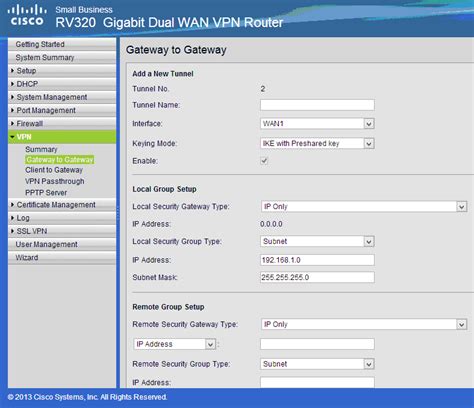The image size is (474, 408).
Task: Click Subnet Mask field 255.255.255.0
Action: pos(317,277)
